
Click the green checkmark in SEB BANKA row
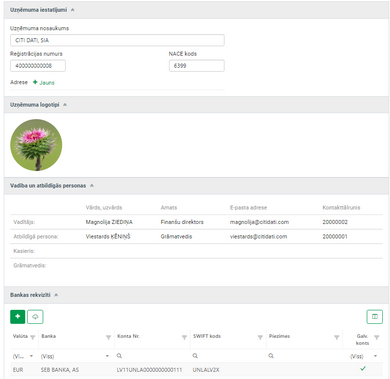[363, 368]
